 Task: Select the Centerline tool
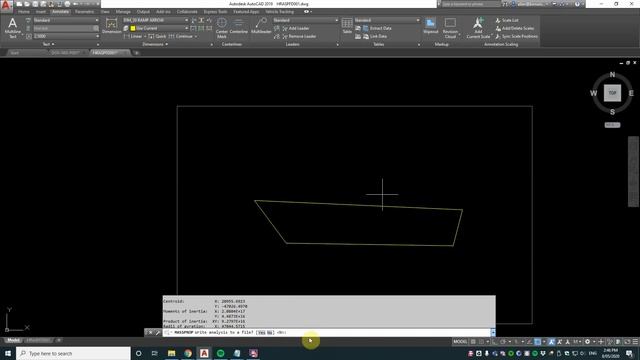coord(239,26)
